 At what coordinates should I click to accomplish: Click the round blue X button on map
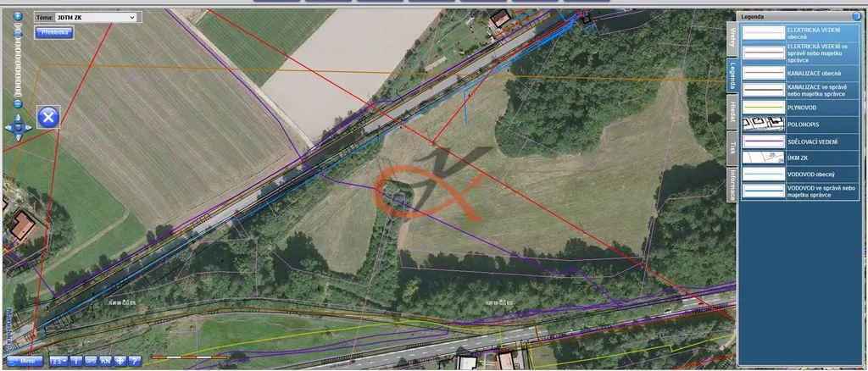[x=49, y=117]
